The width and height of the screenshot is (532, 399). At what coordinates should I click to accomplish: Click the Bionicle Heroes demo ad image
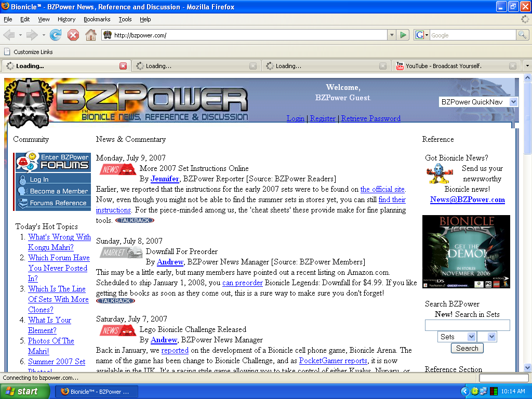(466, 252)
